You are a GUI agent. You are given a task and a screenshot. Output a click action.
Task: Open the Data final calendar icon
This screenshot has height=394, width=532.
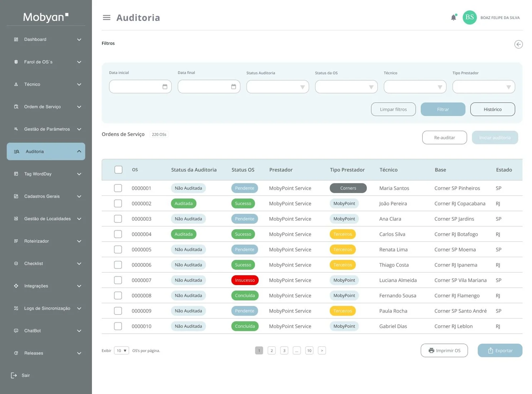click(234, 87)
